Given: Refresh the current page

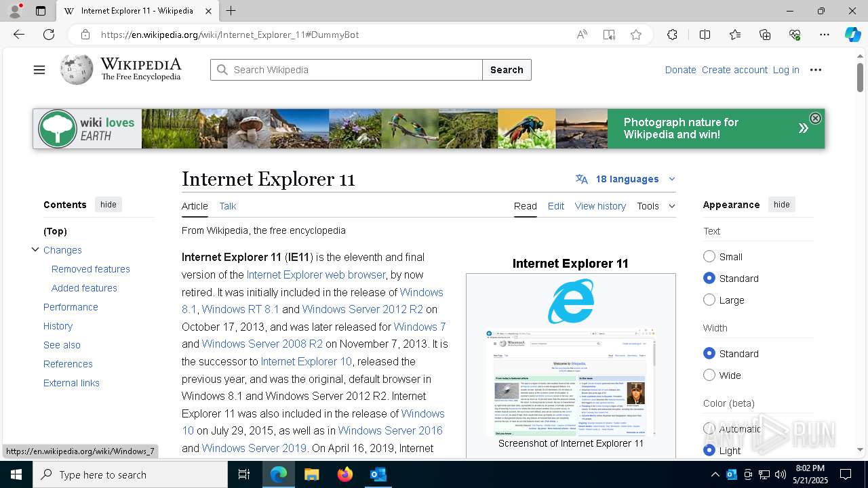Looking at the screenshot, I should [x=49, y=35].
